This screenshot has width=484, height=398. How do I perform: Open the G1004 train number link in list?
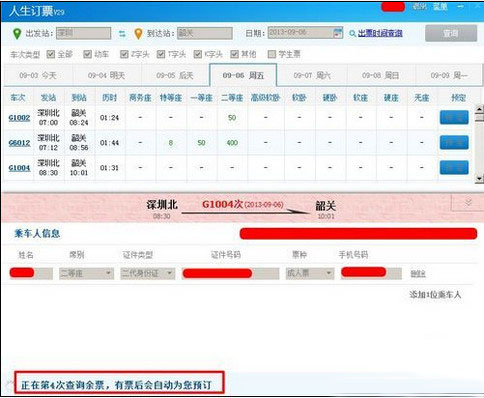coord(19,168)
